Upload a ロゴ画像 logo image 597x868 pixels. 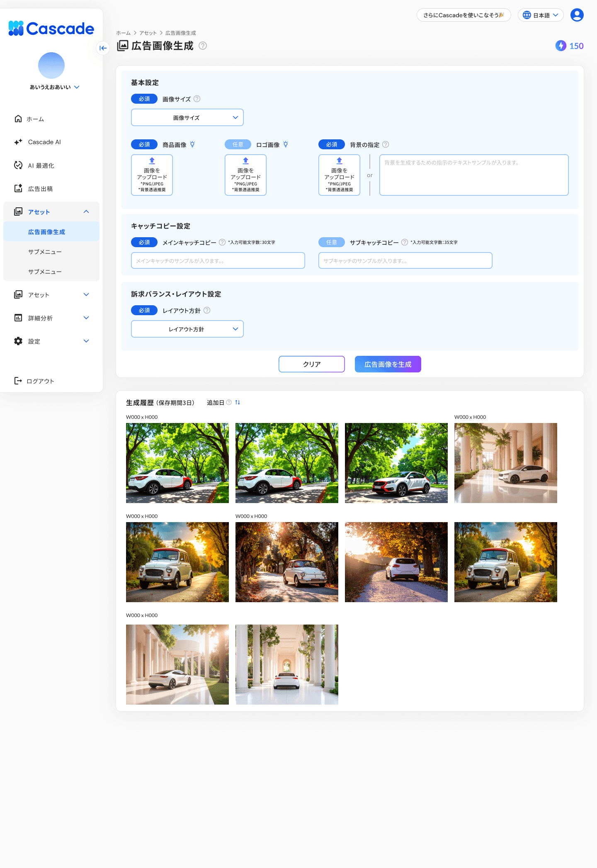(x=245, y=175)
